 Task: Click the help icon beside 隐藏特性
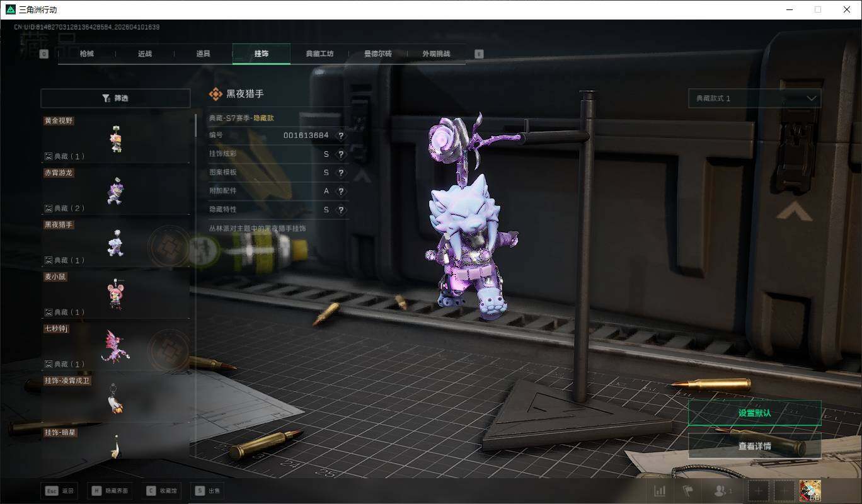341,210
